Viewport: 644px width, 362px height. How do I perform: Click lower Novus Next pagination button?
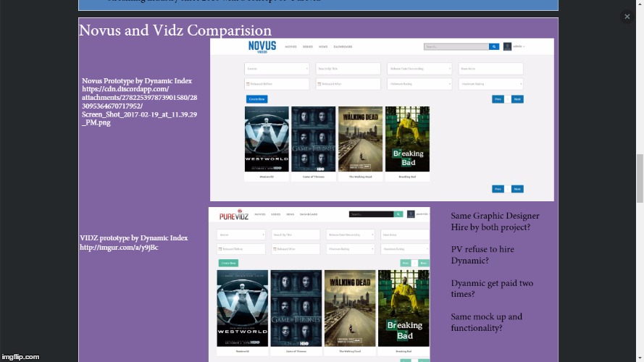(517, 189)
